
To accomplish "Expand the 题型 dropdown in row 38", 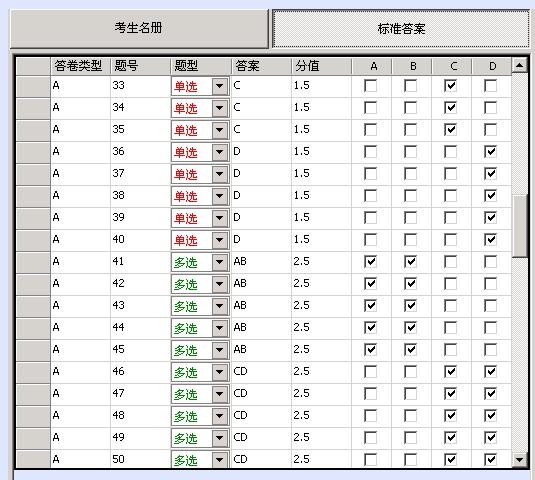I will click(219, 196).
